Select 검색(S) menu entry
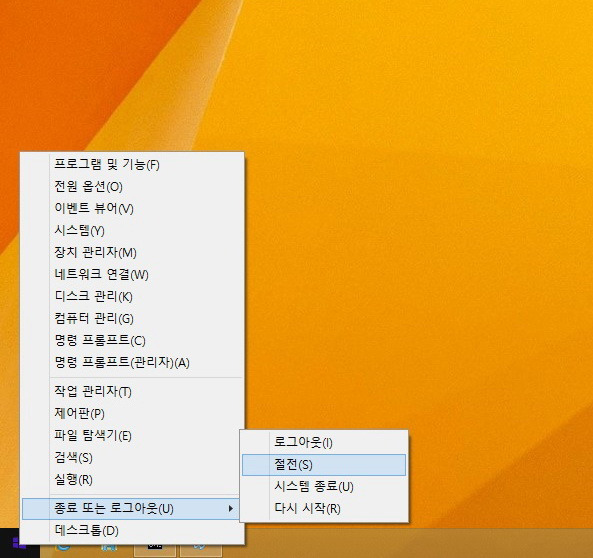Screen dimensions: 593x558 132,458
